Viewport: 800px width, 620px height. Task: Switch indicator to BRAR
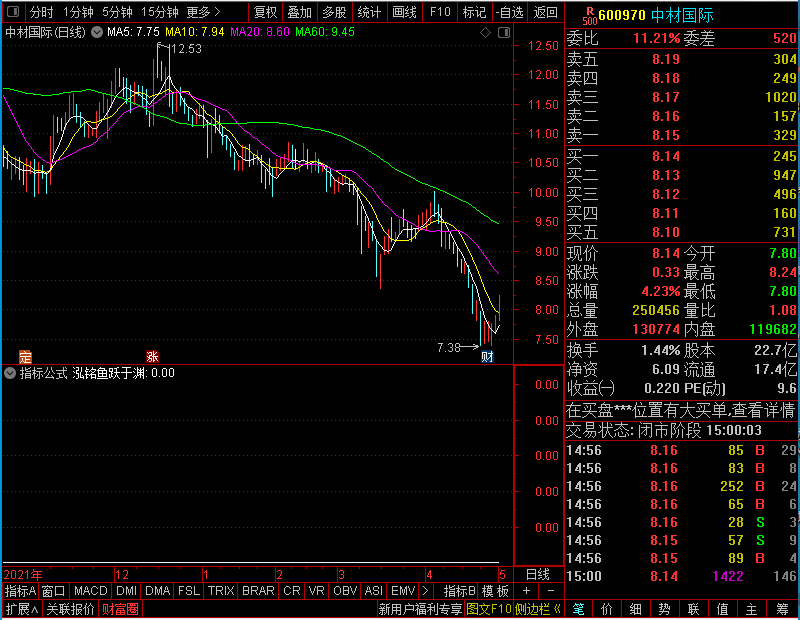(258, 591)
